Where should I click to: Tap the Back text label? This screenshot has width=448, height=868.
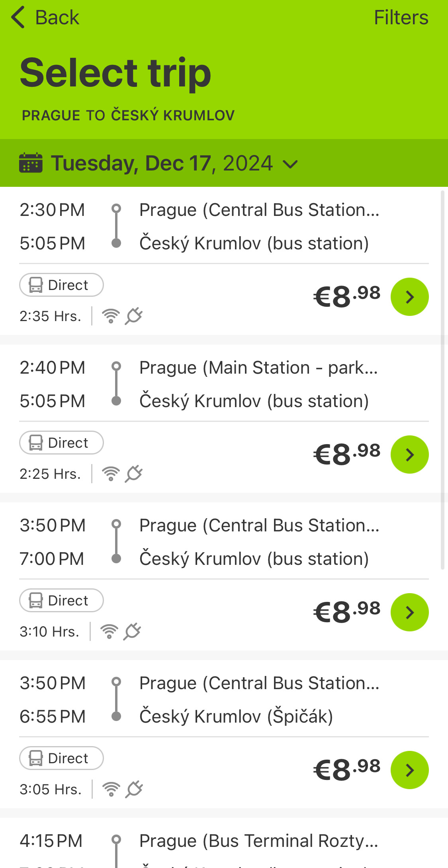(x=57, y=18)
